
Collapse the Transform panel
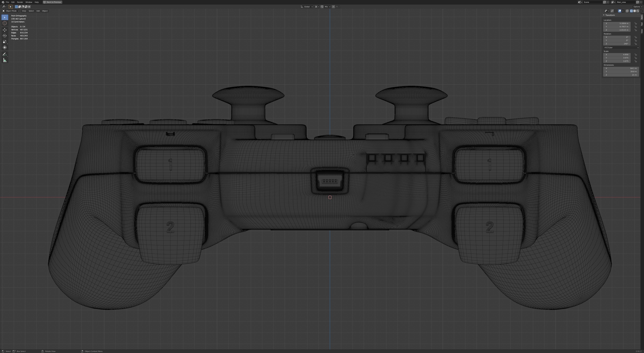pyautogui.click(x=604, y=15)
